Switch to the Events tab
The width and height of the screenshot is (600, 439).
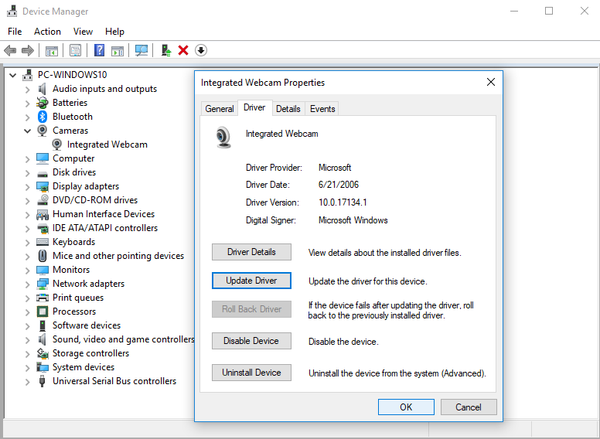tap(322, 108)
